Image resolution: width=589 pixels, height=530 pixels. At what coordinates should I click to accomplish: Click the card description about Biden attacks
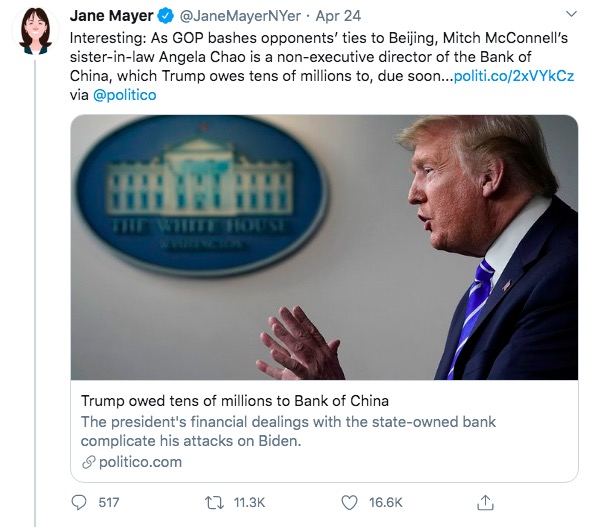(x=288, y=431)
